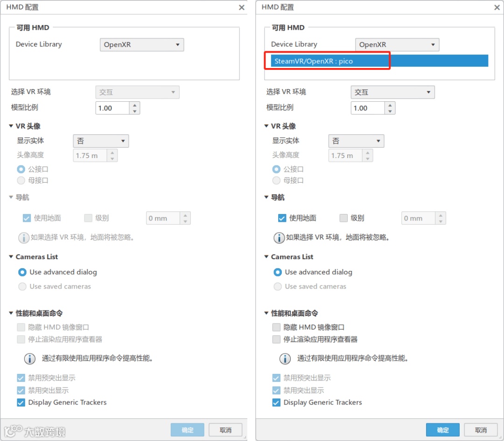Enable 隐藏 HMD 镜像窗口 in right dialog

tap(276, 327)
